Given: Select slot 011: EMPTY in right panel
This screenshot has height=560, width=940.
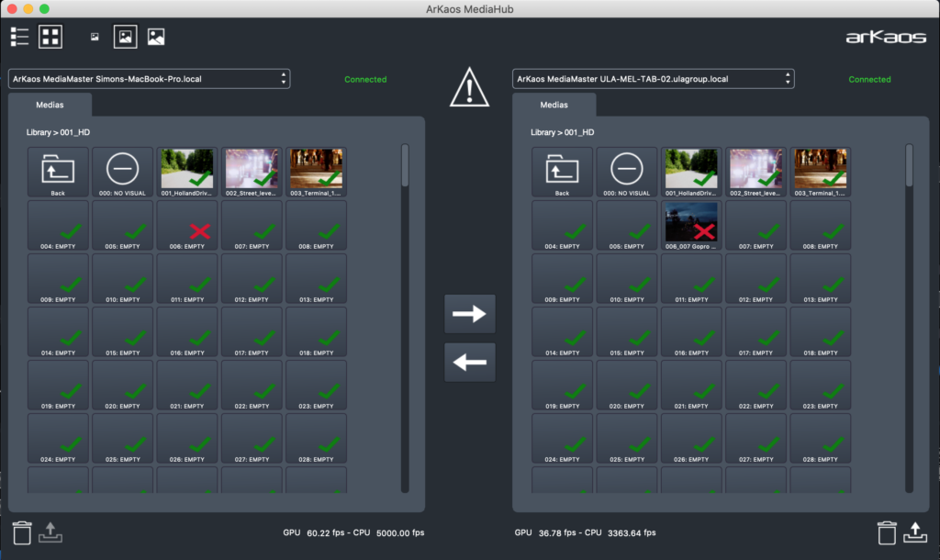Looking at the screenshot, I should coord(691,279).
